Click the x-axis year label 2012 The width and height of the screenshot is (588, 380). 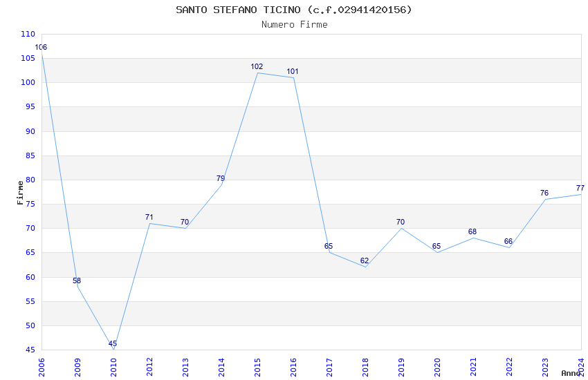point(149,368)
